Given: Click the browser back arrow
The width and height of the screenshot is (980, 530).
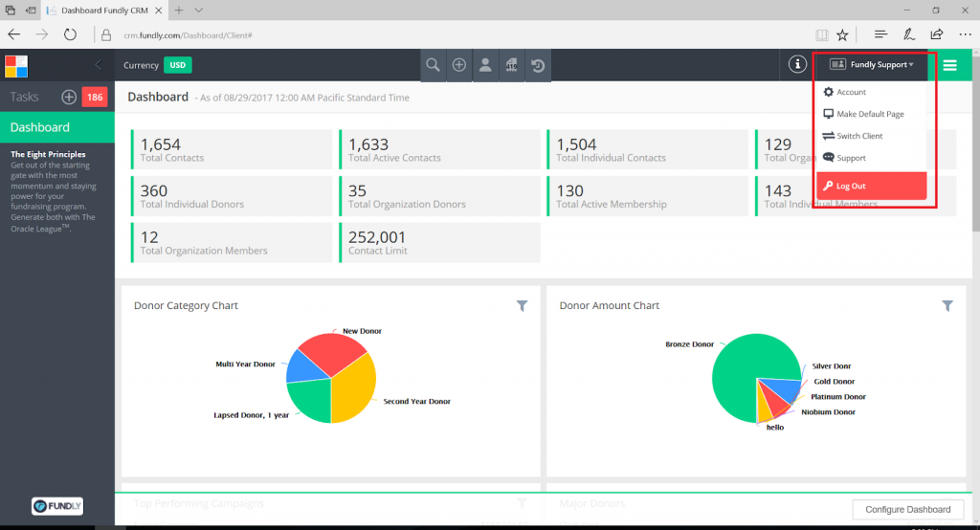Looking at the screenshot, I should pyautogui.click(x=13, y=35).
